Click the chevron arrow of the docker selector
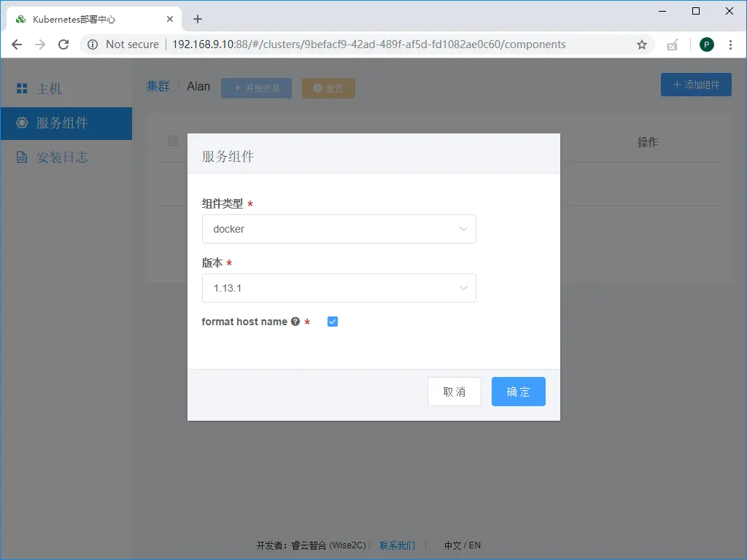Screen dimensions: 747x560 tap(463, 229)
